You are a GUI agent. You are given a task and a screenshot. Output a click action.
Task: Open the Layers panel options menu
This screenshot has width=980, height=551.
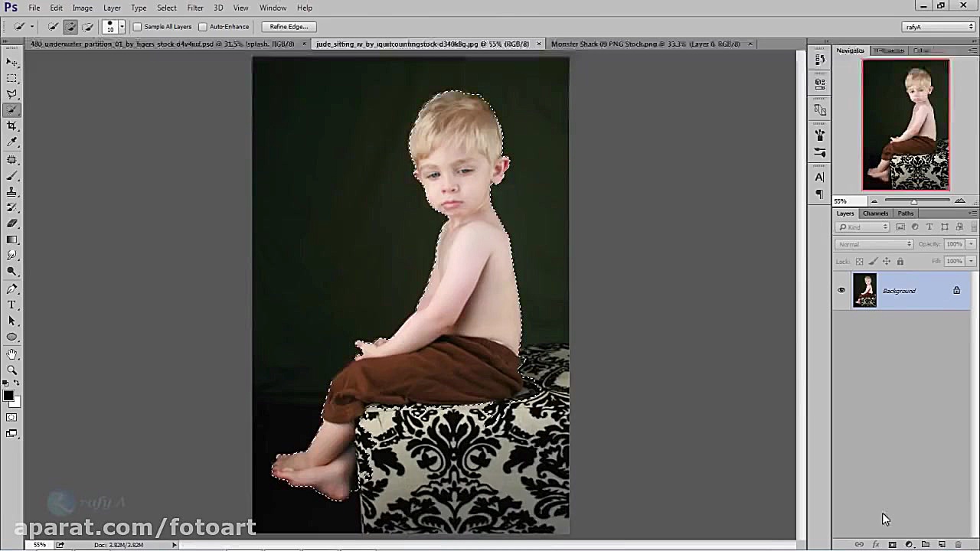click(973, 214)
